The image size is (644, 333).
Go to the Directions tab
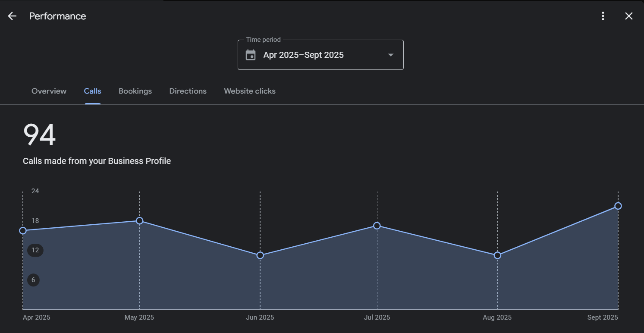[188, 91]
